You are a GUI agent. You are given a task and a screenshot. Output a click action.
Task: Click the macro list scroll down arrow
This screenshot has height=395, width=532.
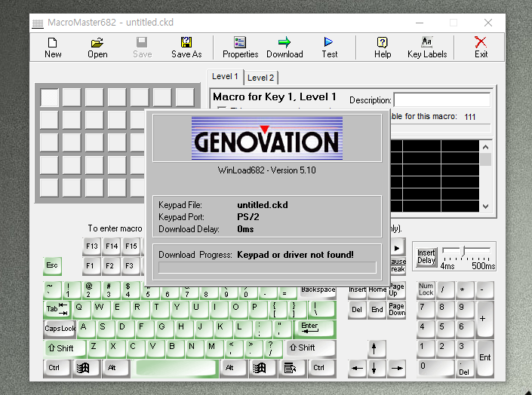pos(486,206)
